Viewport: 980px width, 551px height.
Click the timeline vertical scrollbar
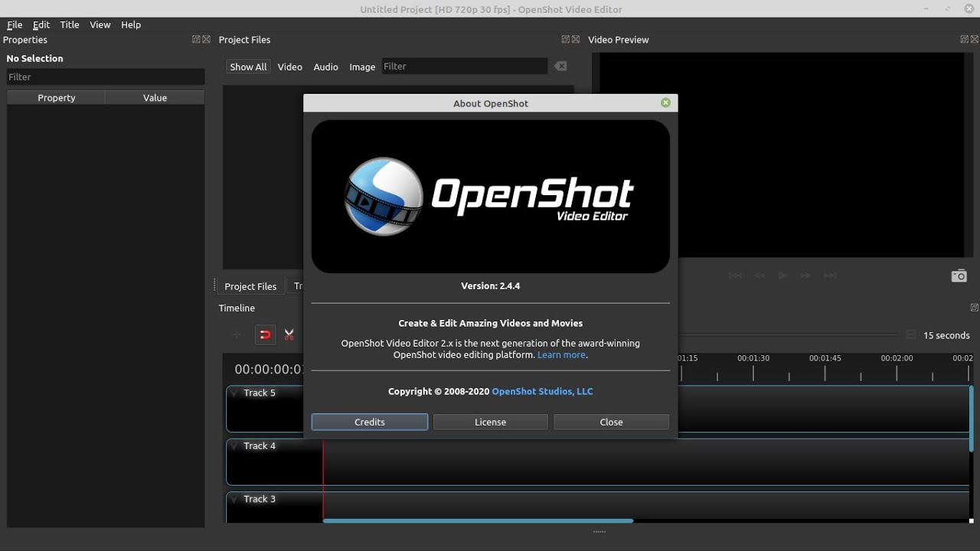tap(972, 419)
